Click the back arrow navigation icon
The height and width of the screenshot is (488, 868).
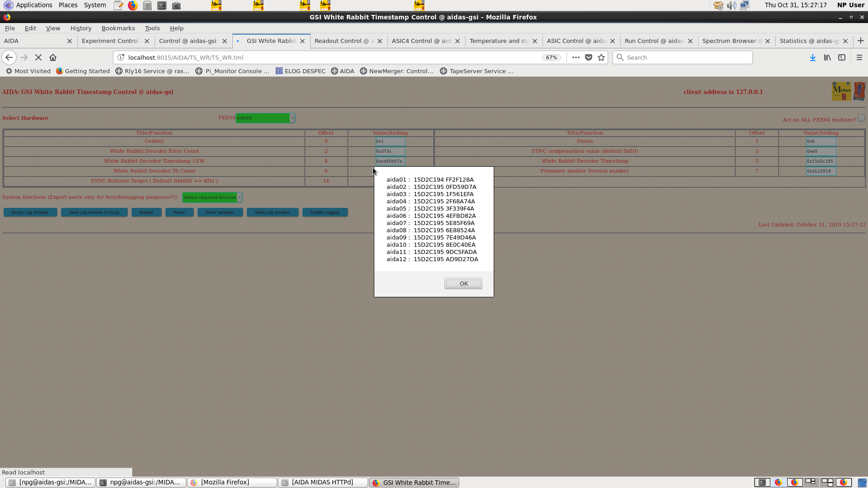[x=9, y=57]
